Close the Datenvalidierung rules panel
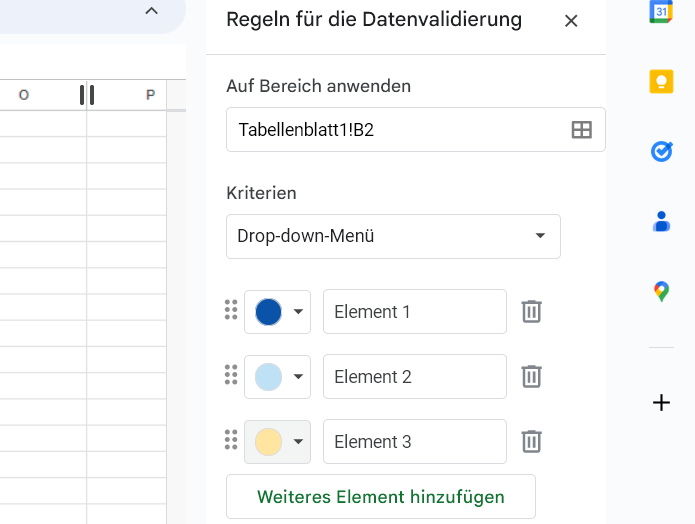 (571, 21)
